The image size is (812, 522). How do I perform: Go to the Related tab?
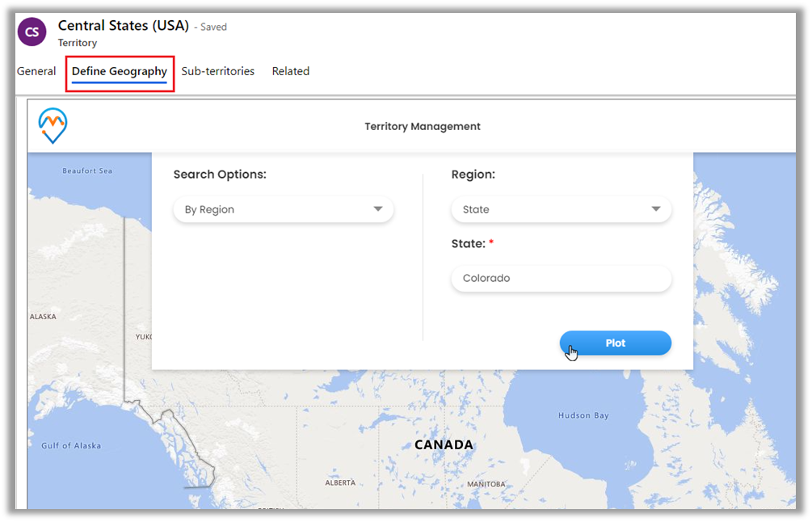(290, 71)
